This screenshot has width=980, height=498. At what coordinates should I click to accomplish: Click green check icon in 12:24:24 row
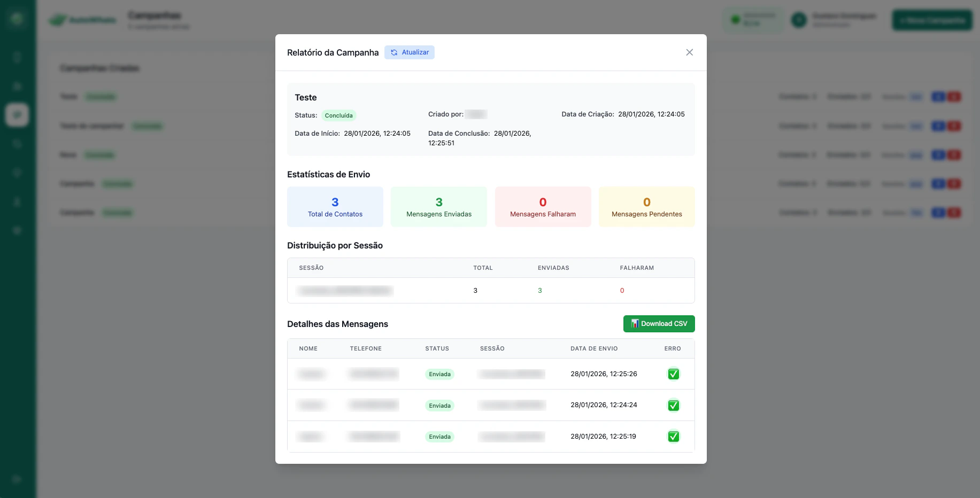point(674,406)
